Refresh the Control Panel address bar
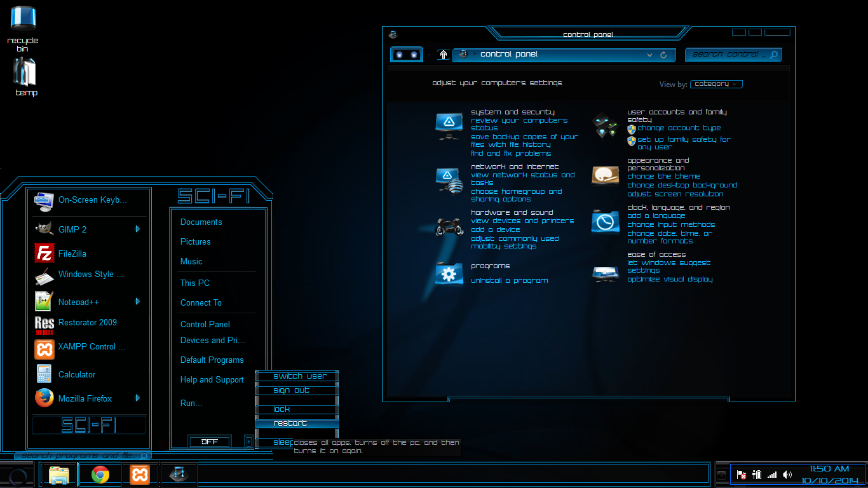 664,55
